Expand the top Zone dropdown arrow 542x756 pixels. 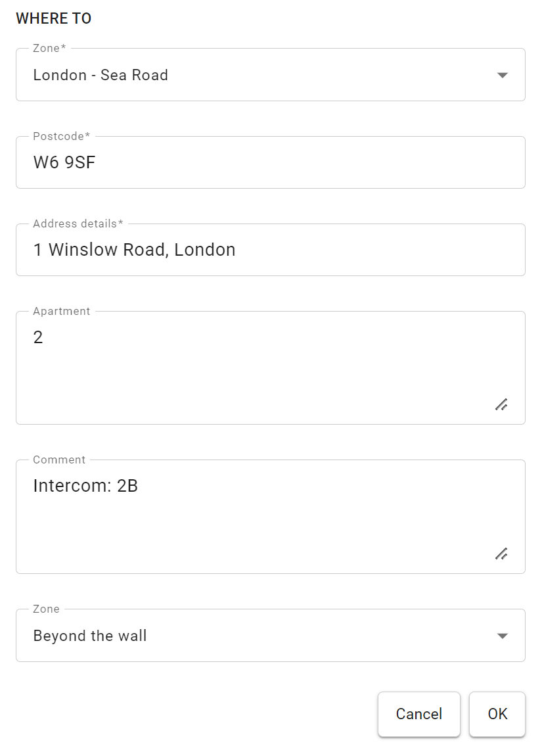point(502,75)
